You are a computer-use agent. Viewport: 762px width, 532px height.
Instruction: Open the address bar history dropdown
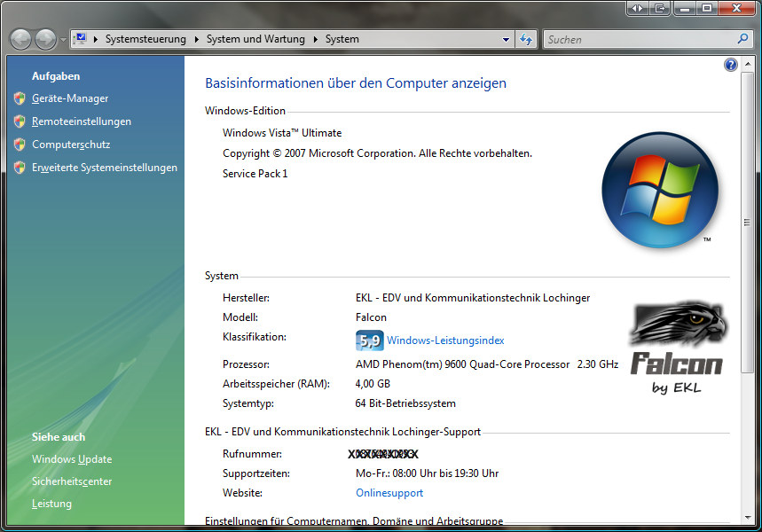(x=506, y=39)
